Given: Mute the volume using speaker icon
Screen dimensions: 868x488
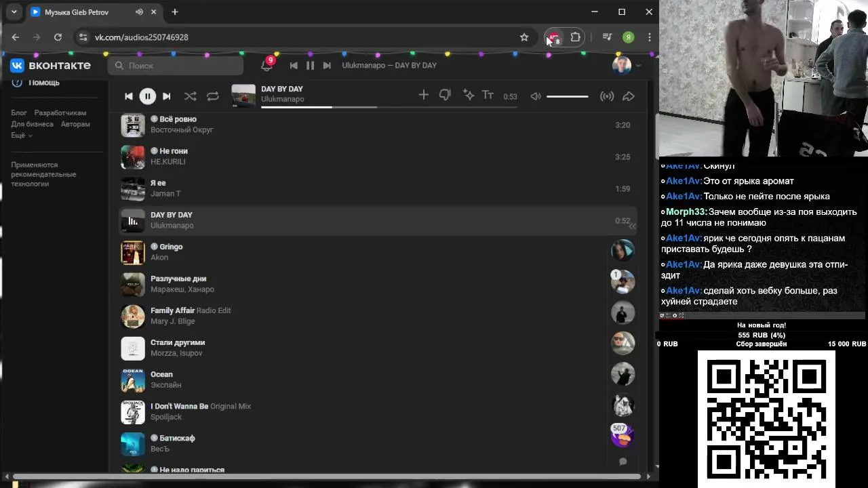Looking at the screenshot, I should point(536,96).
